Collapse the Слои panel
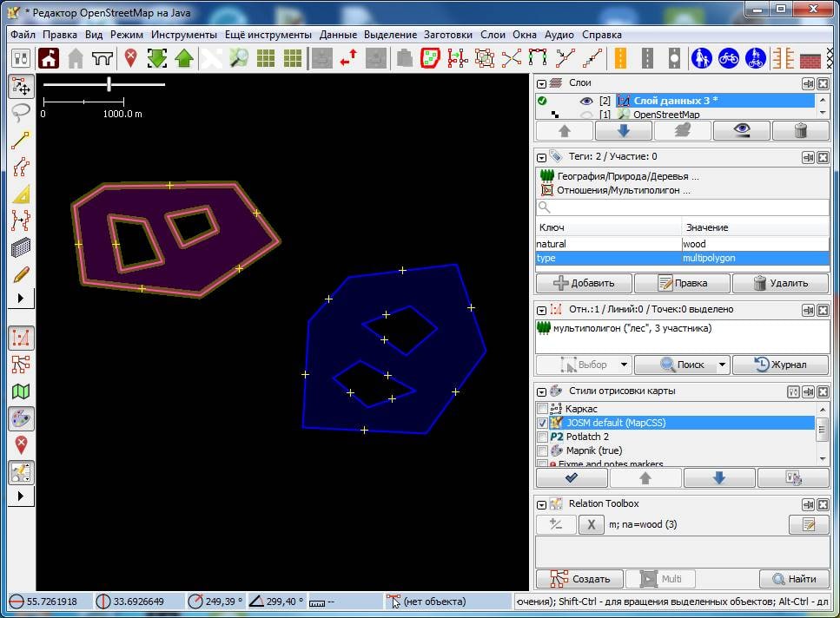 tap(541, 83)
